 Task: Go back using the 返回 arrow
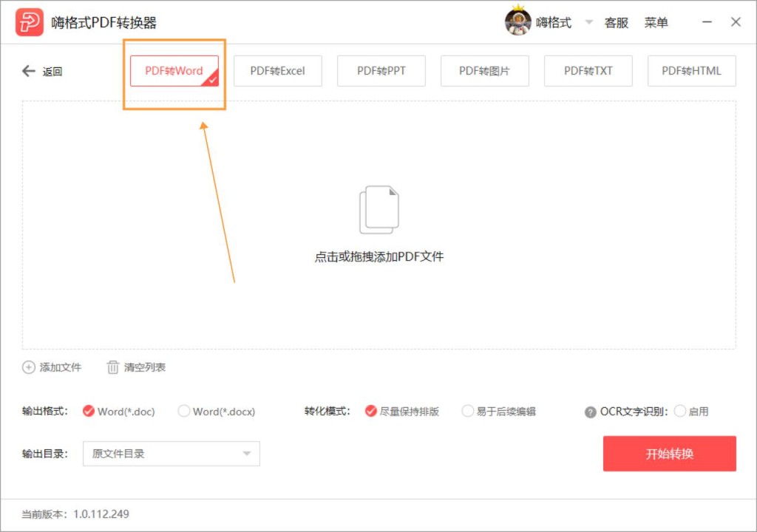click(x=29, y=72)
